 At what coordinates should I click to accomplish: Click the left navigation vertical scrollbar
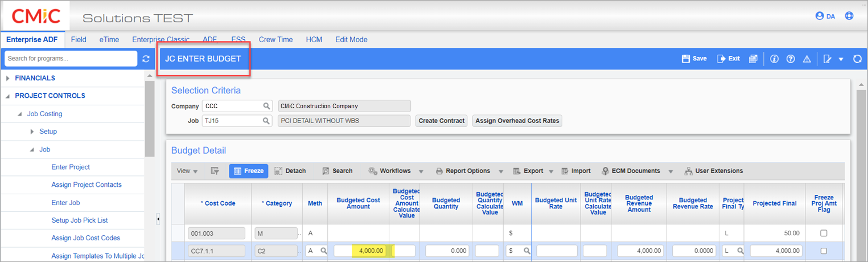pos(149,117)
